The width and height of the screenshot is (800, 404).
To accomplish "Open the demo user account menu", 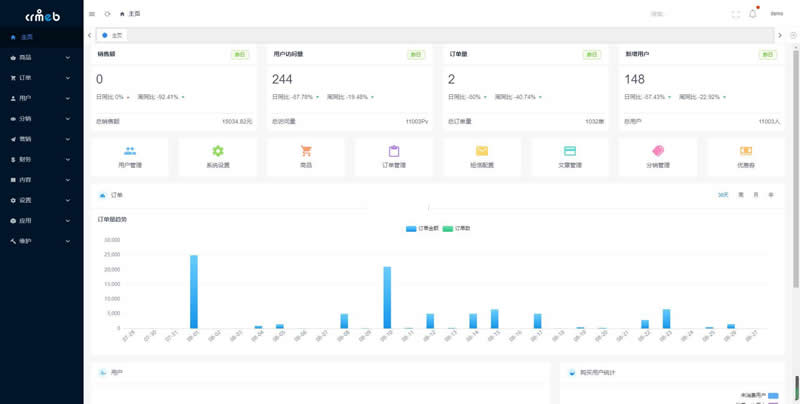I will coord(777,14).
